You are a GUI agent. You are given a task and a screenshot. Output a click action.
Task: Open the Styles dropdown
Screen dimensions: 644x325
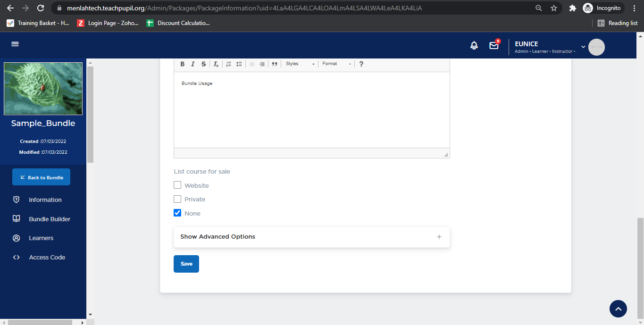click(300, 64)
